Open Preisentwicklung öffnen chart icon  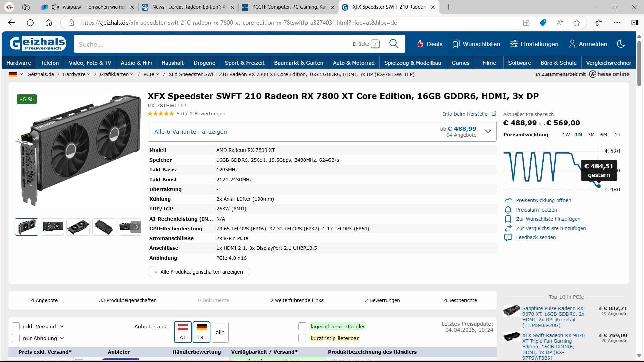(508, 200)
